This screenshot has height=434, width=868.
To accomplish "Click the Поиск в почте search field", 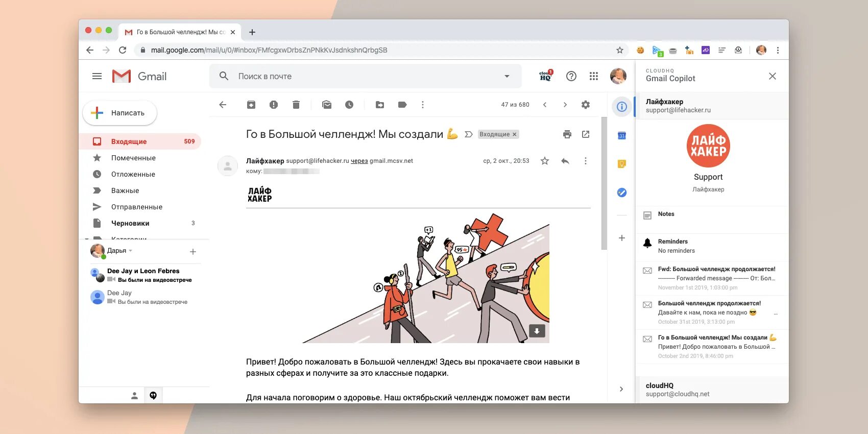I will click(366, 76).
